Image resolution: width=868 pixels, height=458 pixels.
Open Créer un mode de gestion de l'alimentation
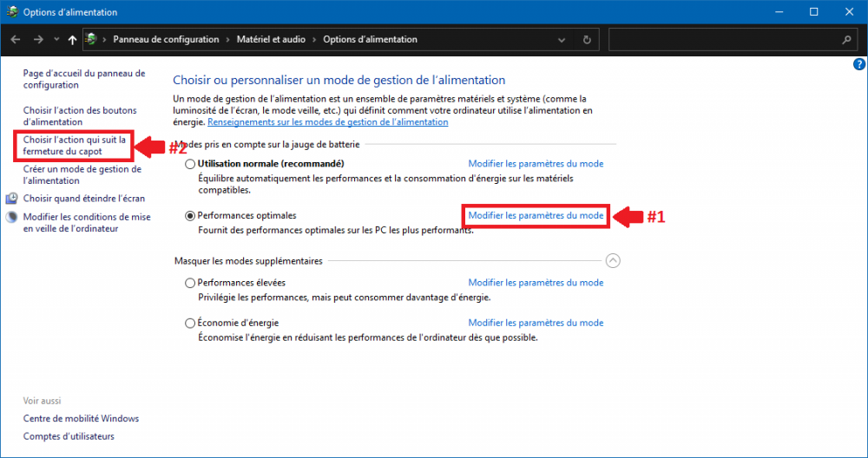pyautogui.click(x=82, y=175)
